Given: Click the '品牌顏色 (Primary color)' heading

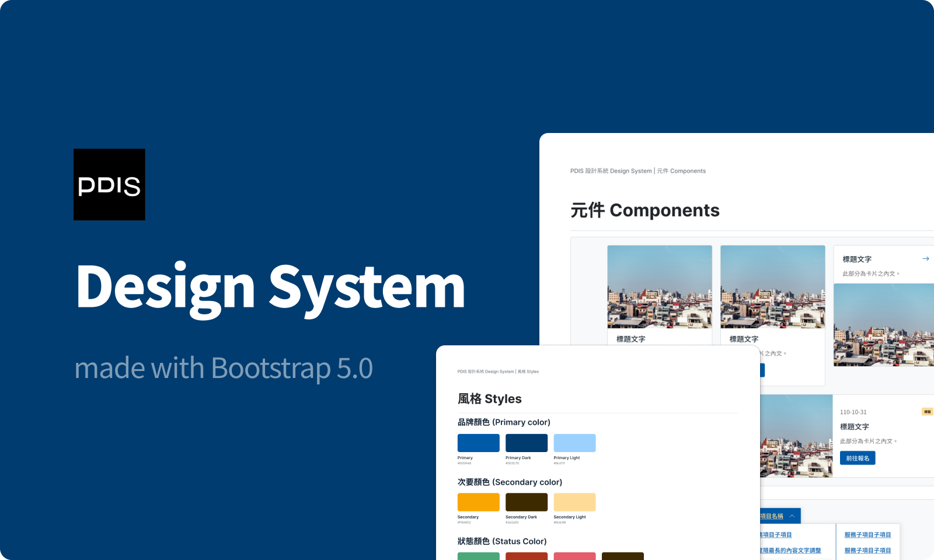Looking at the screenshot, I should click(x=504, y=422).
